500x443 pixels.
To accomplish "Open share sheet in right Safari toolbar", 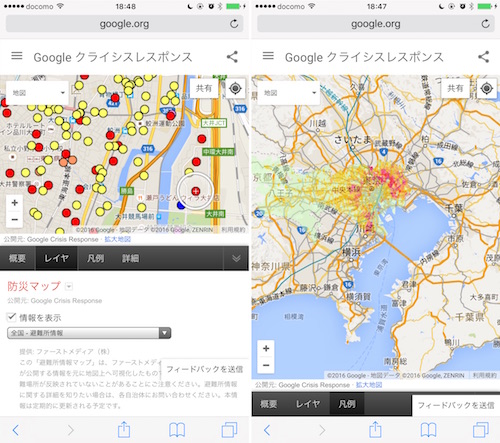I will click(x=375, y=429).
